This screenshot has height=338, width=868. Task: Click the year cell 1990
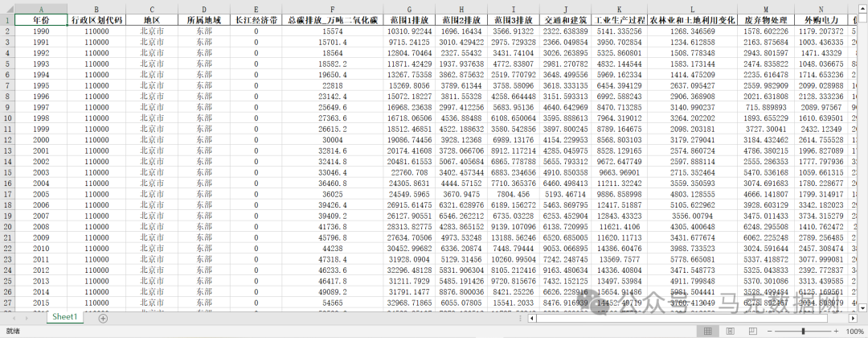[41, 31]
